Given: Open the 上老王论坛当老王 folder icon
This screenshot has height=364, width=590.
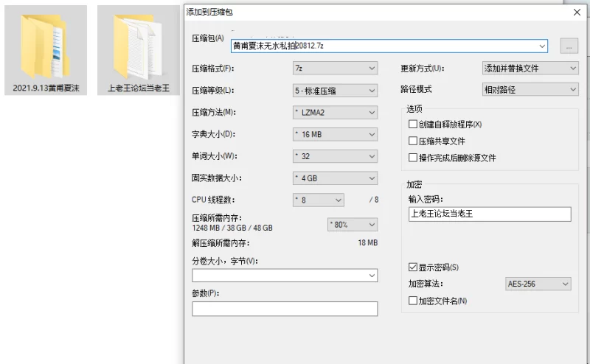Looking at the screenshot, I should pos(138,46).
